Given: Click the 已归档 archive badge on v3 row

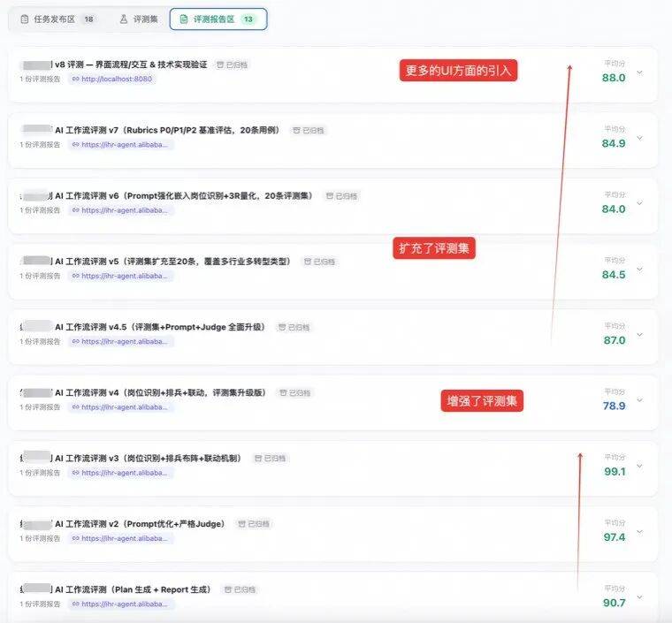Looking at the screenshot, I should pyautogui.click(x=271, y=458).
